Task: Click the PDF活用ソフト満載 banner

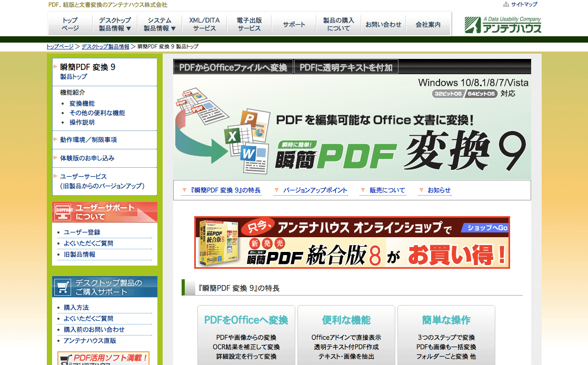Action: (x=103, y=358)
